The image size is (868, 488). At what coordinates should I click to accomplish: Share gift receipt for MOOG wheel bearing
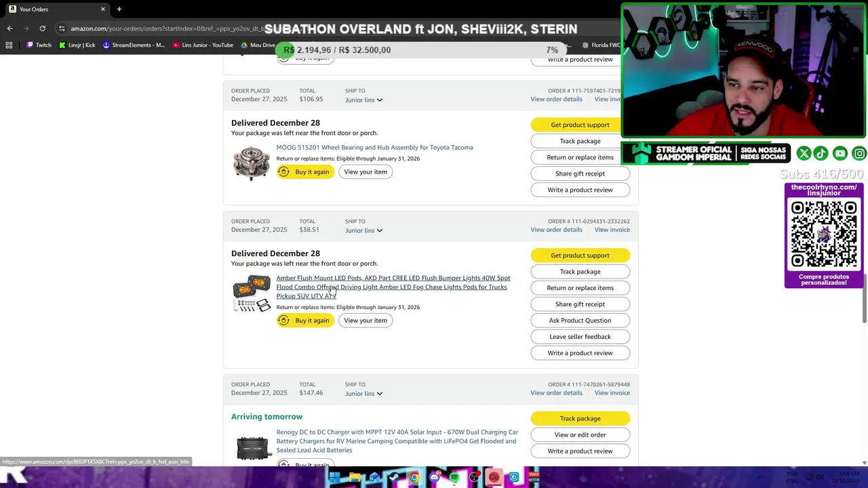580,174
